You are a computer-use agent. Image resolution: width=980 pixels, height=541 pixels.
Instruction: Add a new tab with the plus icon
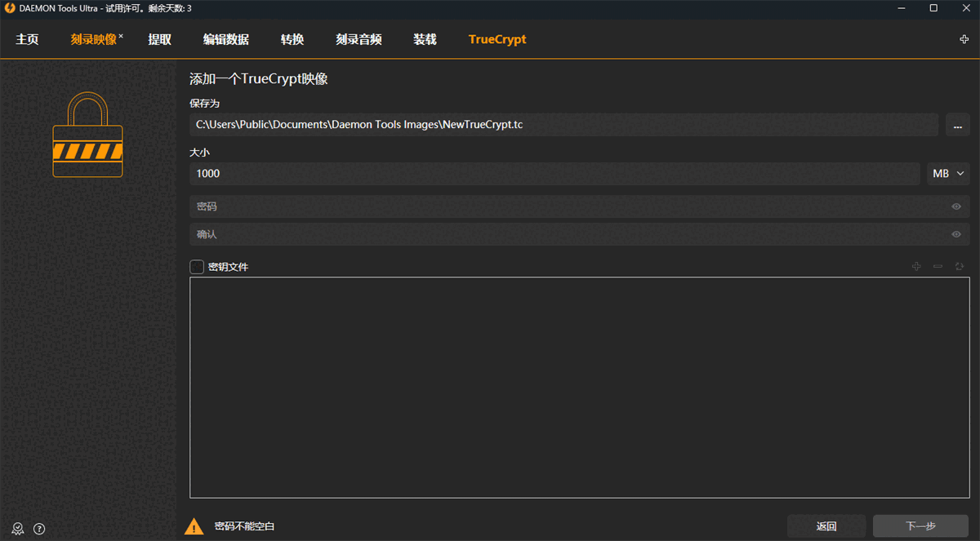tap(964, 38)
